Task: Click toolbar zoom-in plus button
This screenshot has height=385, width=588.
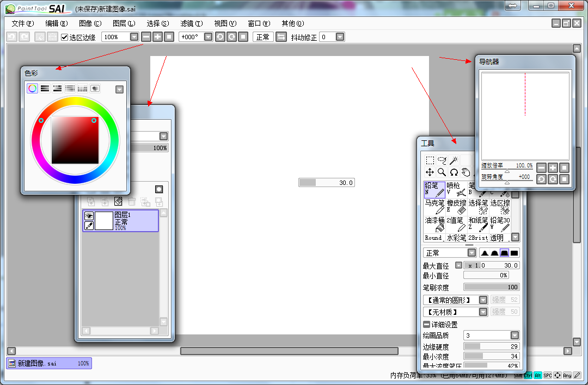Action: point(157,36)
